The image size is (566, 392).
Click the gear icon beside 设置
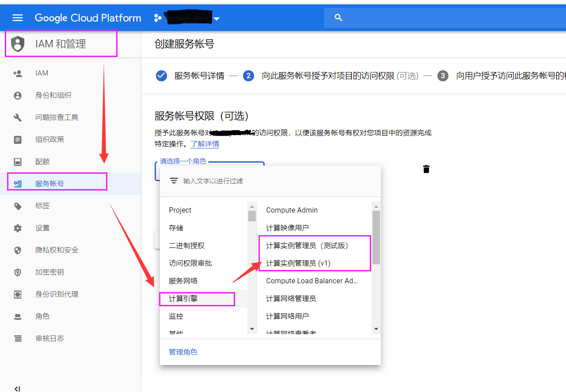[18, 228]
